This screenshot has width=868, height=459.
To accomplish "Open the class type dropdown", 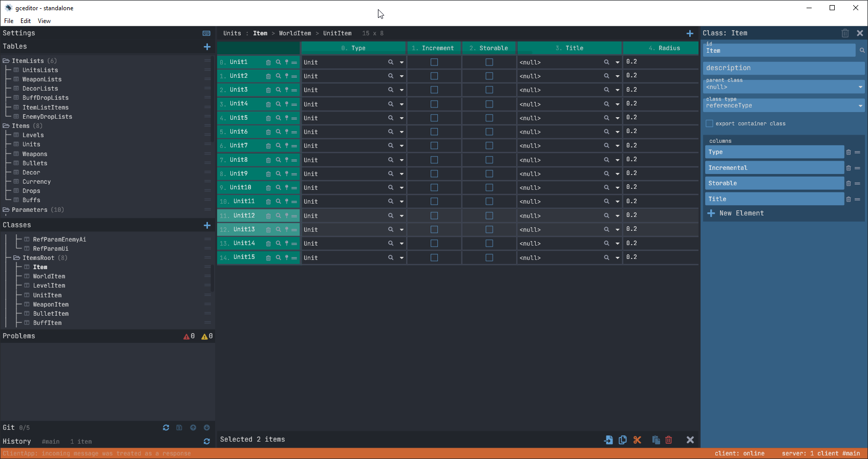I will pyautogui.click(x=860, y=106).
